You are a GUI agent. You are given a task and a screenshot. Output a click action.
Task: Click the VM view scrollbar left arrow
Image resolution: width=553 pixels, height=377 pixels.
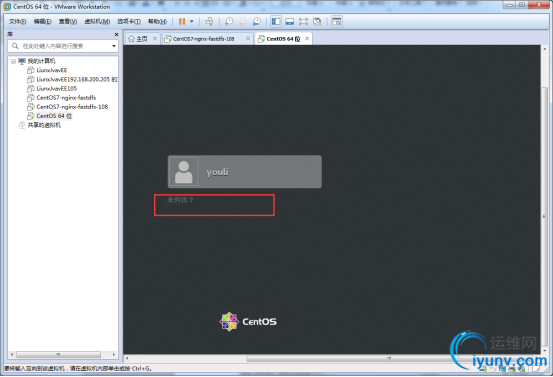pyautogui.click(x=127, y=359)
